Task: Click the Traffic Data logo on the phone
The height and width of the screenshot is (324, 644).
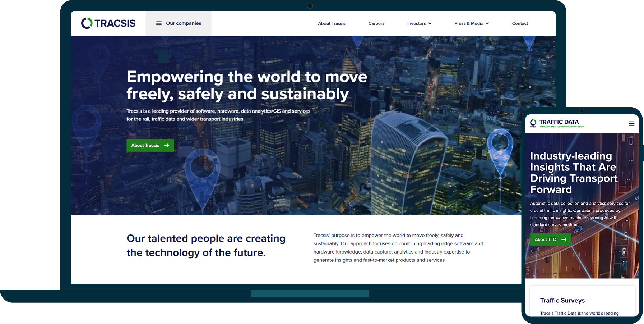Action: [557, 123]
